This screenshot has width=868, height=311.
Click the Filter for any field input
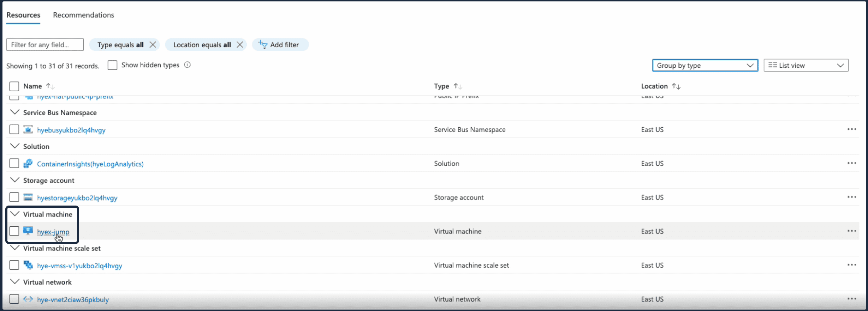45,45
